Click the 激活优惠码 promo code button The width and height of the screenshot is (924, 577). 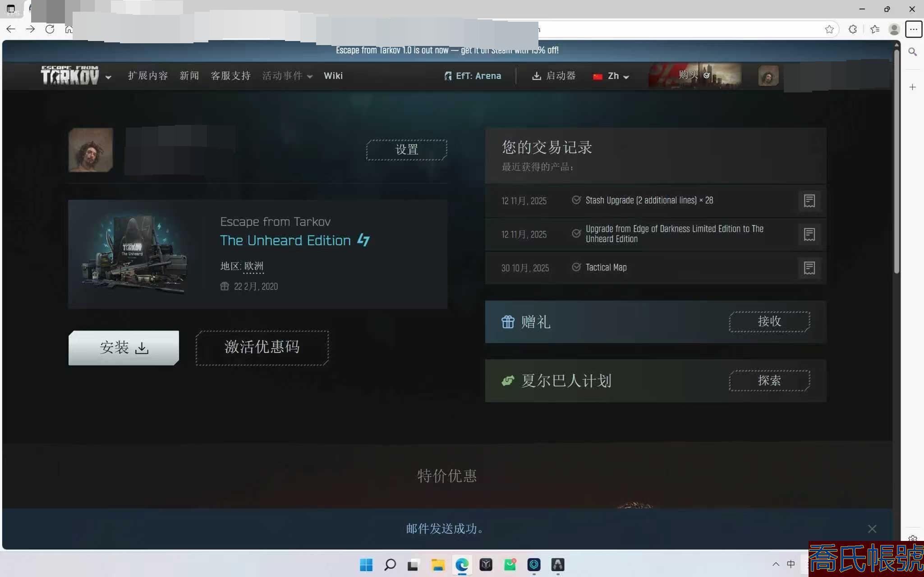[262, 347]
